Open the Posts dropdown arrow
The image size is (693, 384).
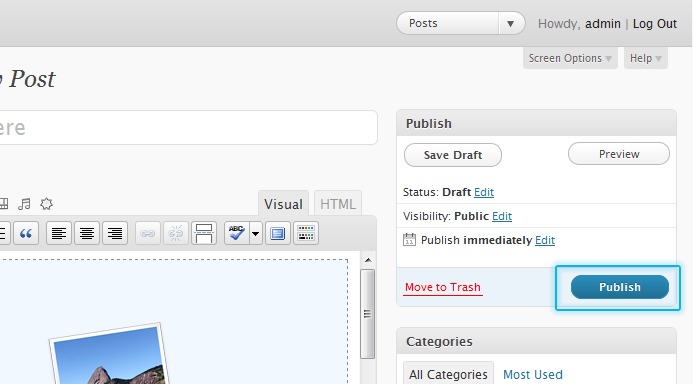[511, 23]
